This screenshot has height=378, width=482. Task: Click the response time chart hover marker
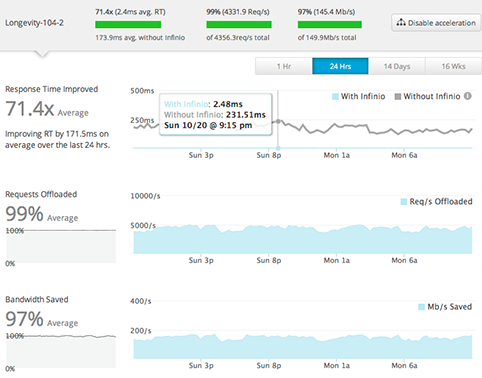[278, 122]
